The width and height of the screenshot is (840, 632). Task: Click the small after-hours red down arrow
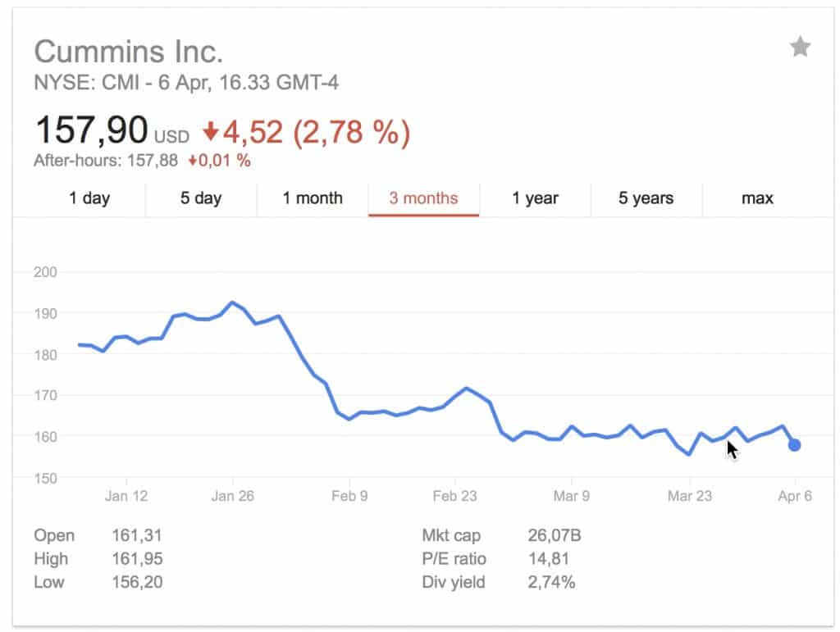pos(193,161)
